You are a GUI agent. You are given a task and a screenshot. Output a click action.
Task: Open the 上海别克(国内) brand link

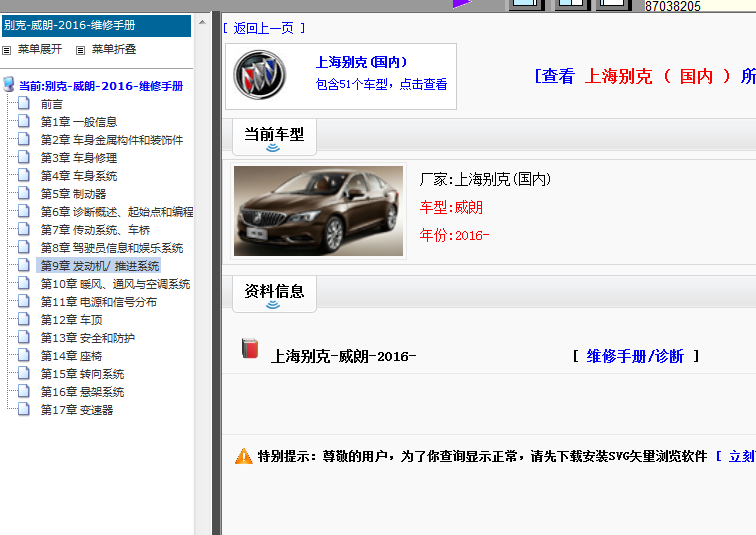(x=362, y=62)
